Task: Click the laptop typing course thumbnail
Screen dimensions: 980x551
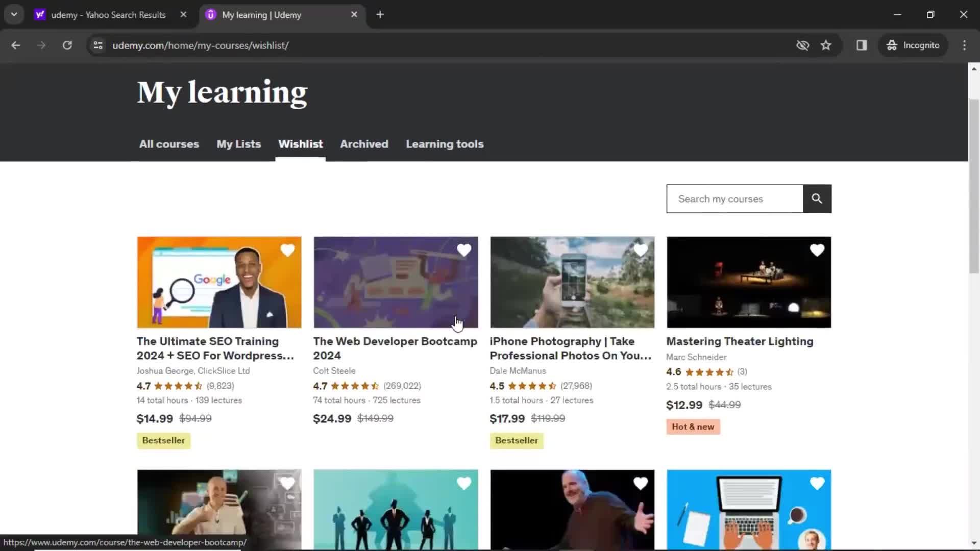Action: [x=749, y=510]
